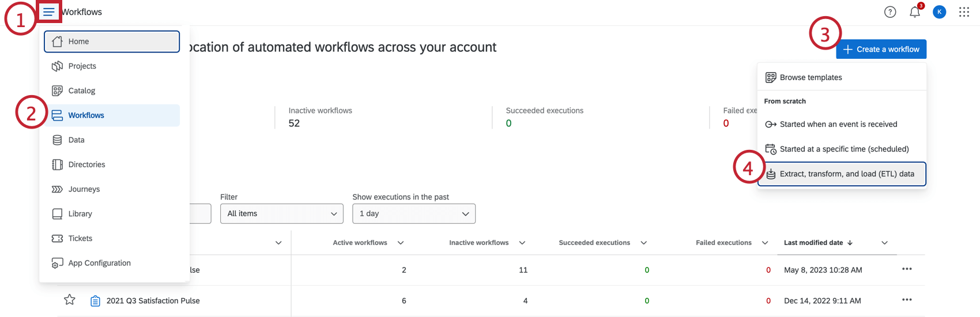Click the user account avatar icon
Screen dimensions: 980x317
click(x=939, y=12)
